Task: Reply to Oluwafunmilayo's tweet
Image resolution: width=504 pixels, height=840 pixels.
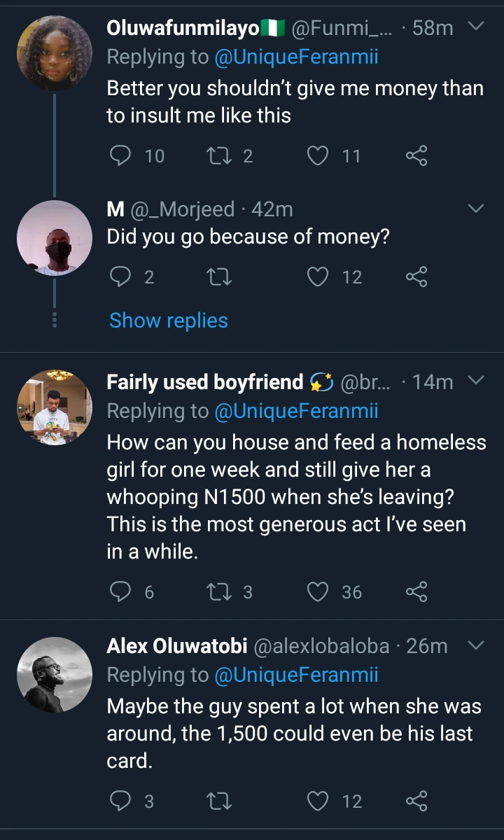Action: click(122, 155)
